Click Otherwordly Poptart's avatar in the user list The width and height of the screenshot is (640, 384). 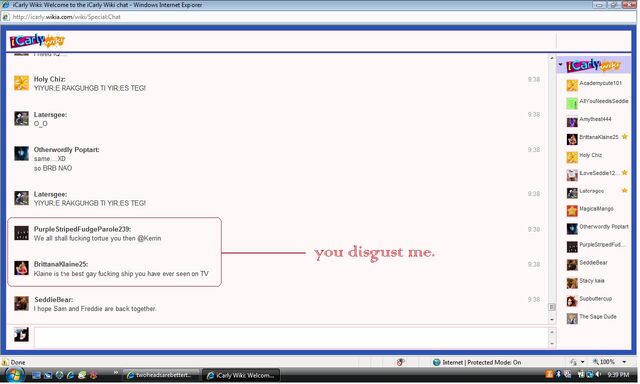pyautogui.click(x=572, y=229)
